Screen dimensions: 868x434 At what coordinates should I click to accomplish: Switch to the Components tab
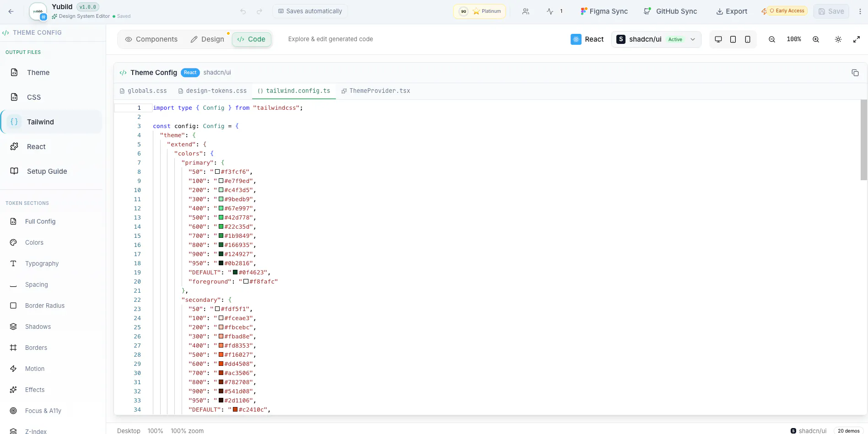click(x=151, y=39)
